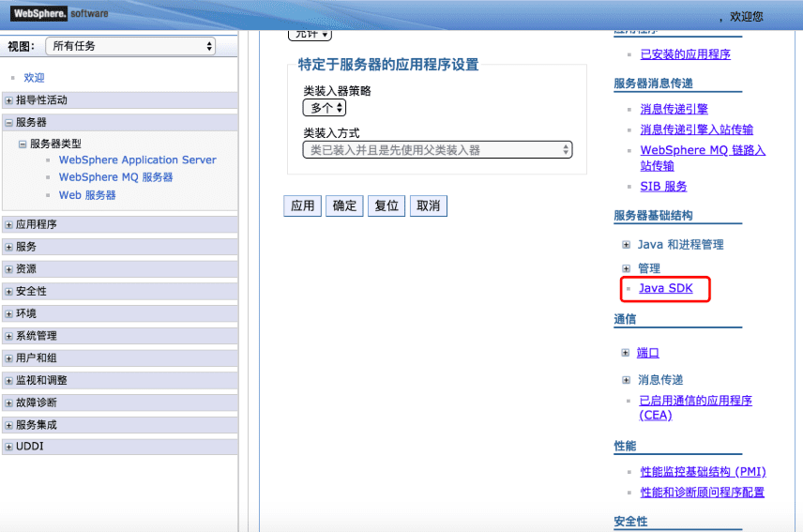803x532 pixels.
Task: Click the 确定 button
Action: pyautogui.click(x=344, y=205)
